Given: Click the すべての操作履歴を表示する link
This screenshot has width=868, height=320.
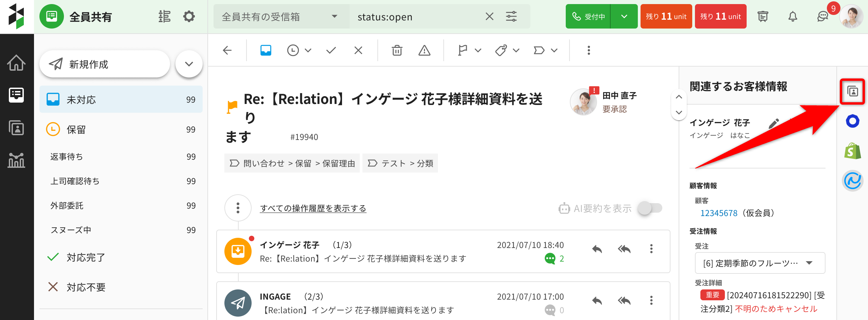Looking at the screenshot, I should 313,208.
